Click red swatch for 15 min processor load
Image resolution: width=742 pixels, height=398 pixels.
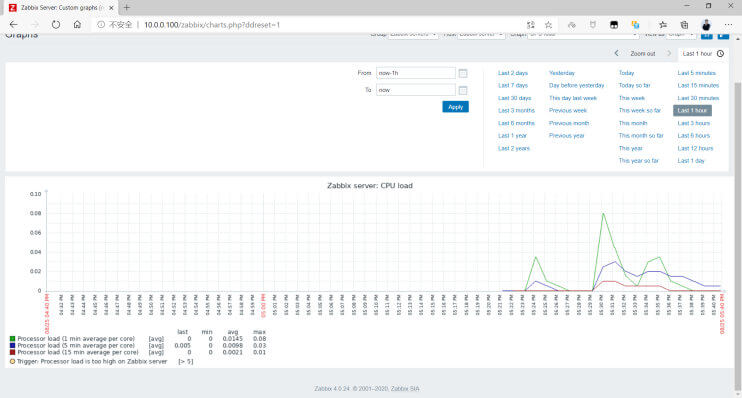[13, 352]
